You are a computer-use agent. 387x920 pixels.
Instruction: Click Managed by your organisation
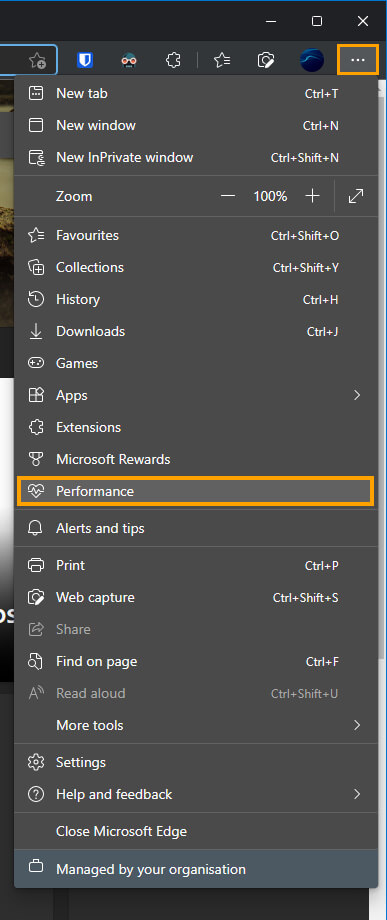196,869
